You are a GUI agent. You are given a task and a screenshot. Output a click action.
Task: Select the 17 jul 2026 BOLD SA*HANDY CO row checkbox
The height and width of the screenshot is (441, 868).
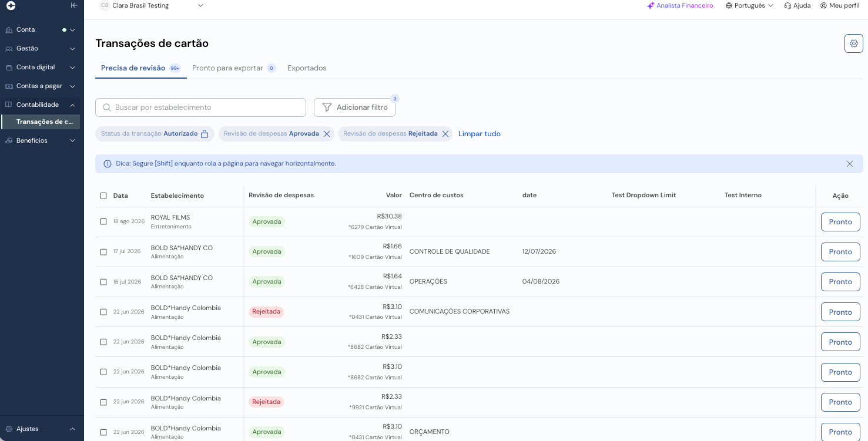[x=103, y=251]
